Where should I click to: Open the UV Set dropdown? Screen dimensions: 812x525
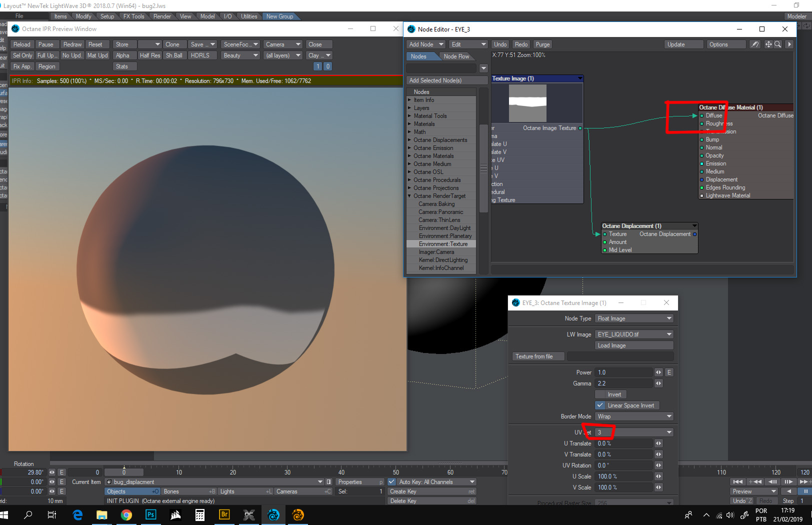[634, 432]
